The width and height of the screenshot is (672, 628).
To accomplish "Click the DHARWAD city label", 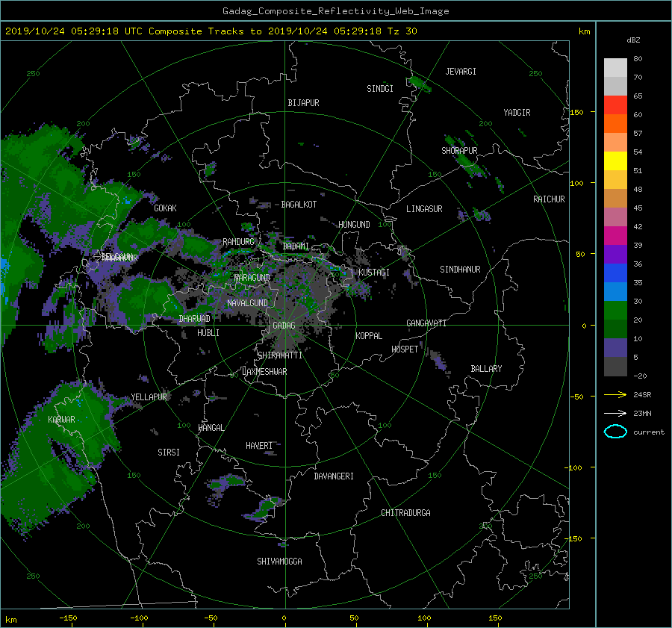I will click(195, 319).
